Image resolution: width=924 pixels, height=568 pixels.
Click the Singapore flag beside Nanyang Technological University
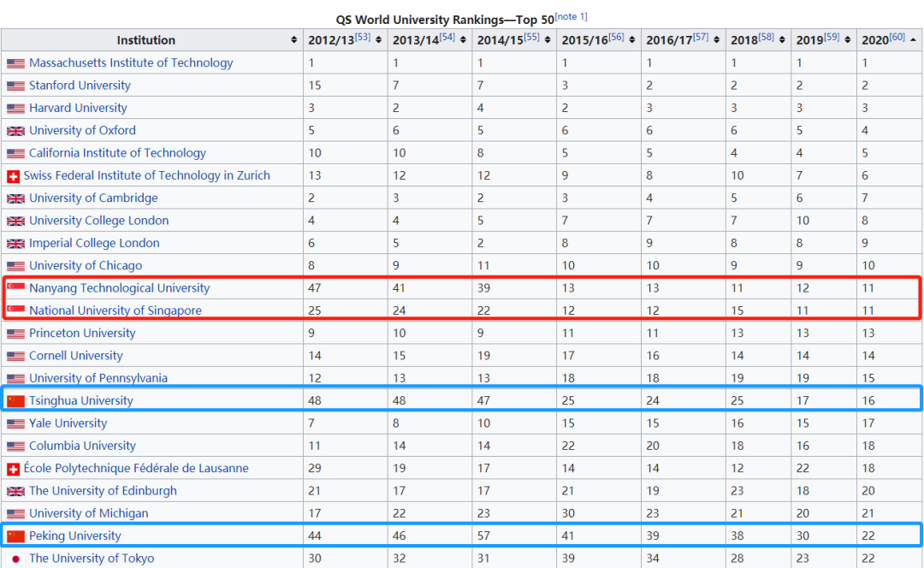point(16,288)
